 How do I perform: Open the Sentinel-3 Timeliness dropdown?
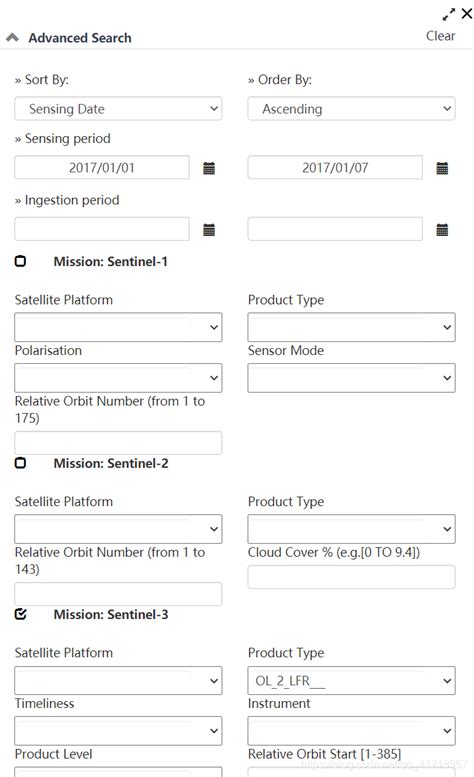(x=118, y=731)
